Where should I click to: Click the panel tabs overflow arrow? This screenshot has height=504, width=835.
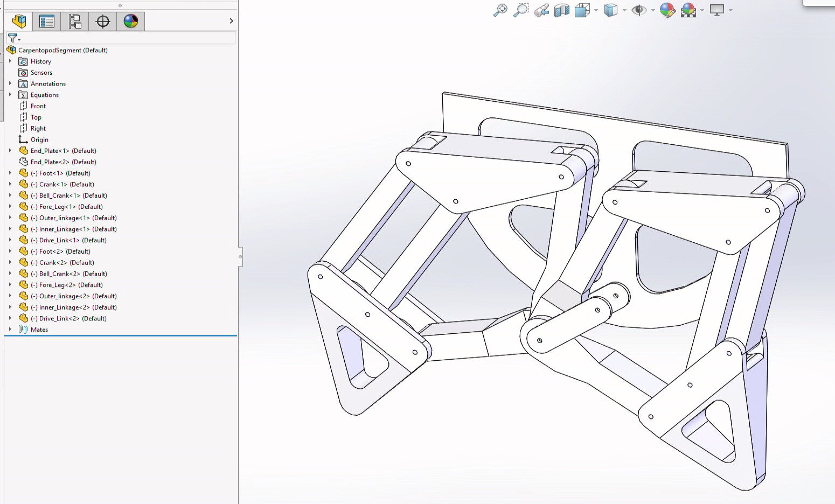[x=231, y=21]
